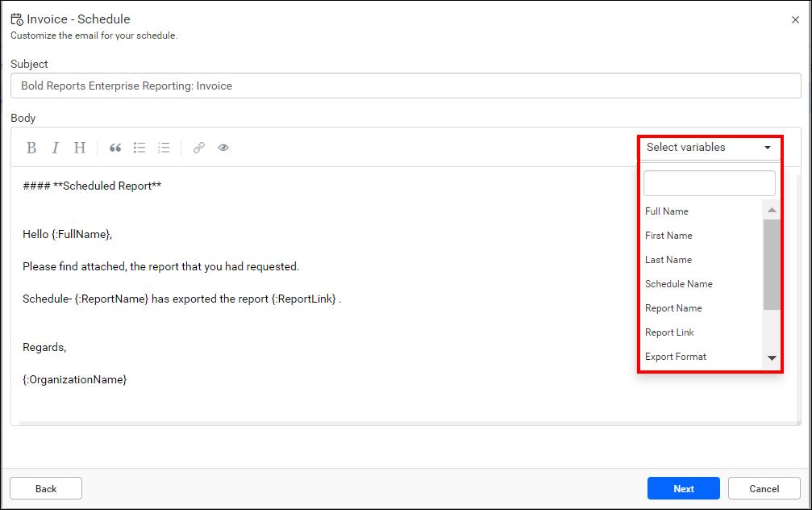The width and height of the screenshot is (812, 510).
Task: Click into the Subject text field
Action: [406, 86]
